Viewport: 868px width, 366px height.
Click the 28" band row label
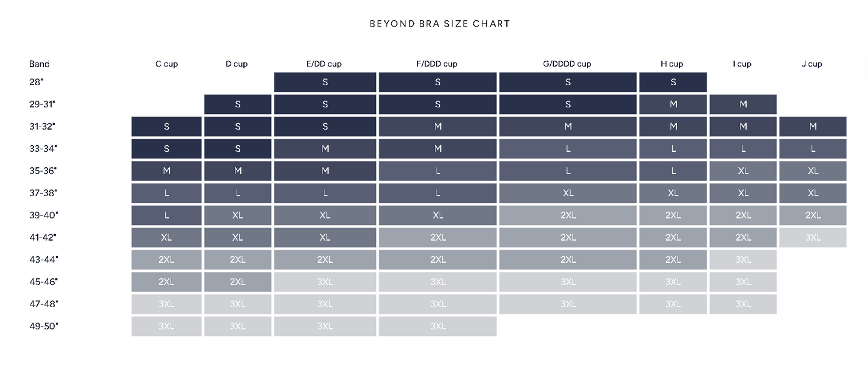[x=36, y=82]
